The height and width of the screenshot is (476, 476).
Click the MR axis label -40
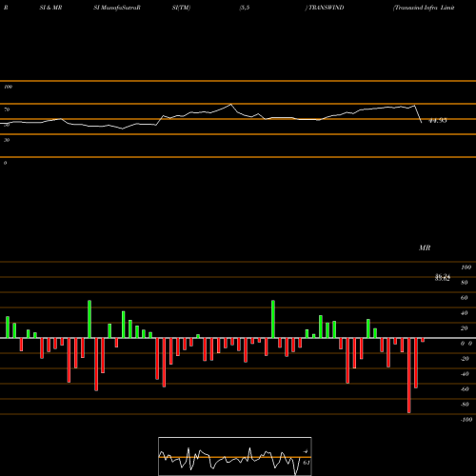pyautogui.click(x=465, y=374)
